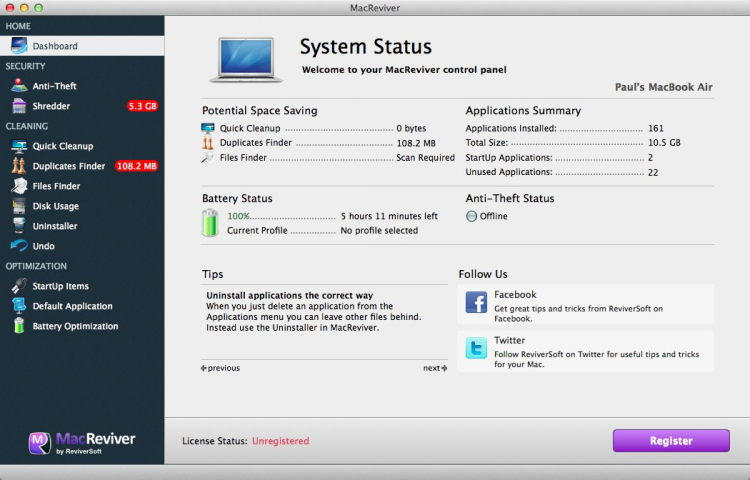This screenshot has height=480, width=750.
Task: Click the 108.2 MB Duplicates Finder sidebar badge
Action: coord(137,166)
